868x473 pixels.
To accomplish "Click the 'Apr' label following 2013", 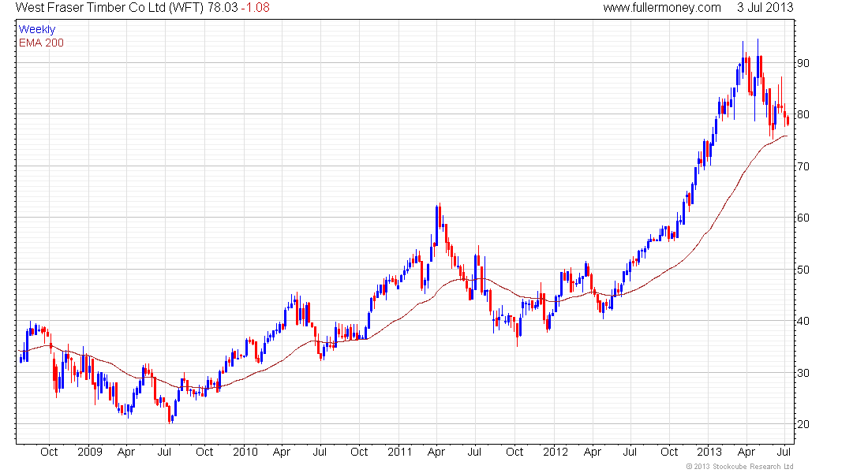I will (x=746, y=453).
